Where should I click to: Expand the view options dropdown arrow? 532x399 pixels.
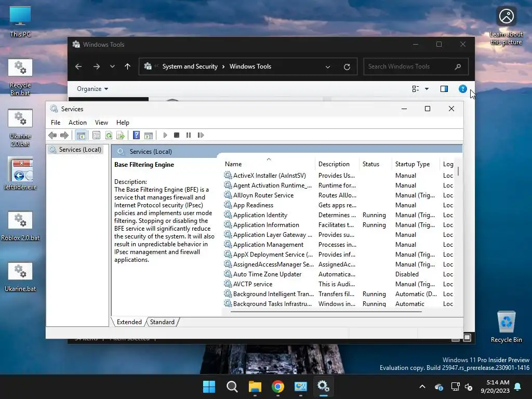coord(427,89)
